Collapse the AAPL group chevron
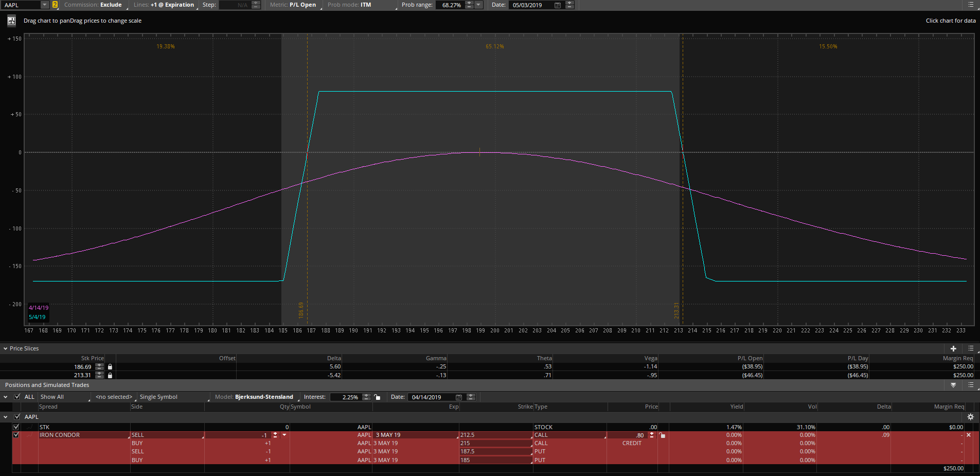This screenshot has width=980, height=476. point(5,417)
